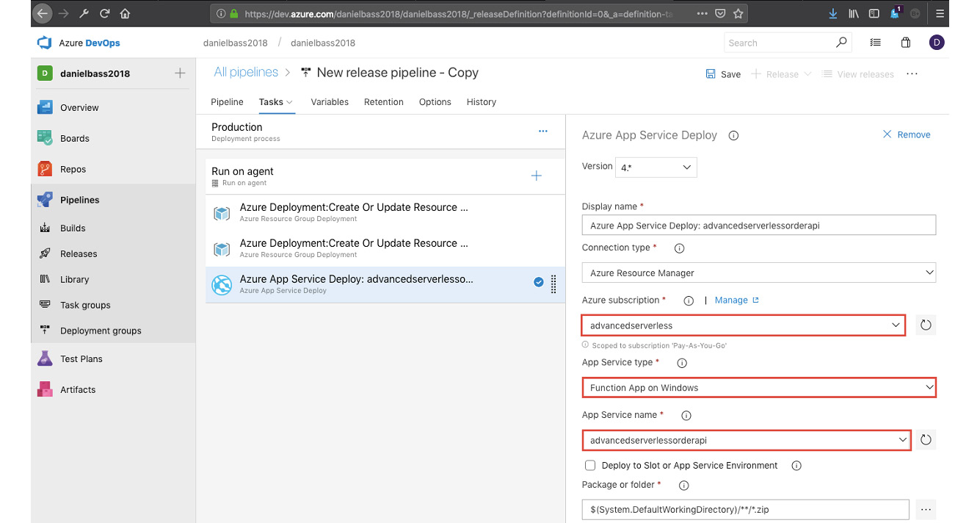Save the release pipeline
This screenshot has height=523, width=980.
click(723, 74)
